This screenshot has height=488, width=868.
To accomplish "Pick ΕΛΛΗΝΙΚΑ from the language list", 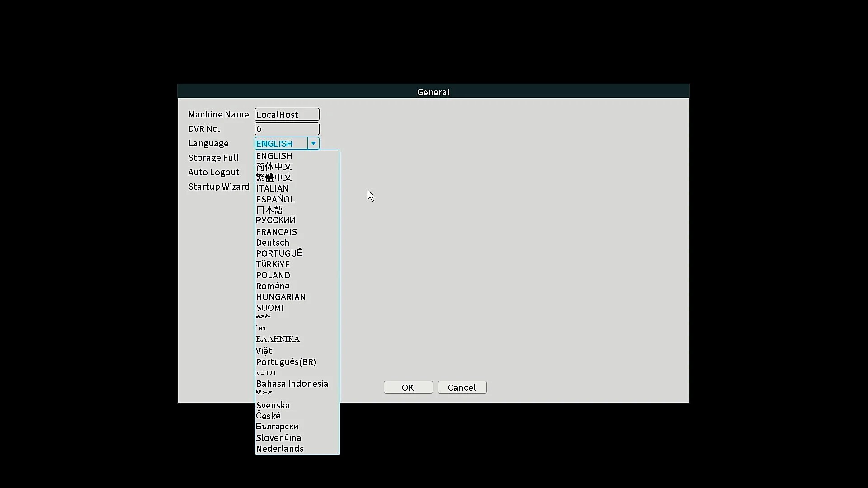I will 278,339.
